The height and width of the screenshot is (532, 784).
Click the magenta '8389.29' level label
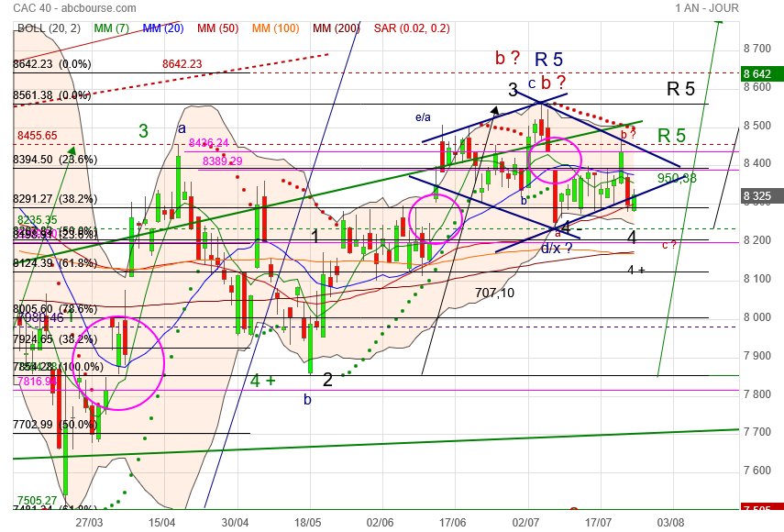pos(223,161)
